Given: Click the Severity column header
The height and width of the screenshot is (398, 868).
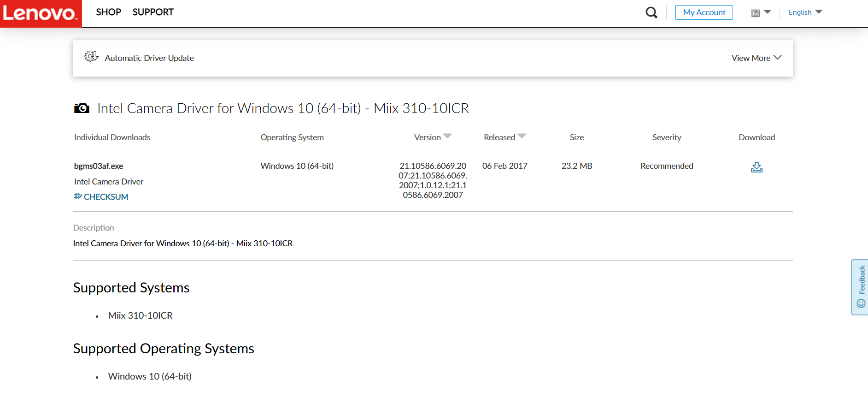Looking at the screenshot, I should click(667, 137).
